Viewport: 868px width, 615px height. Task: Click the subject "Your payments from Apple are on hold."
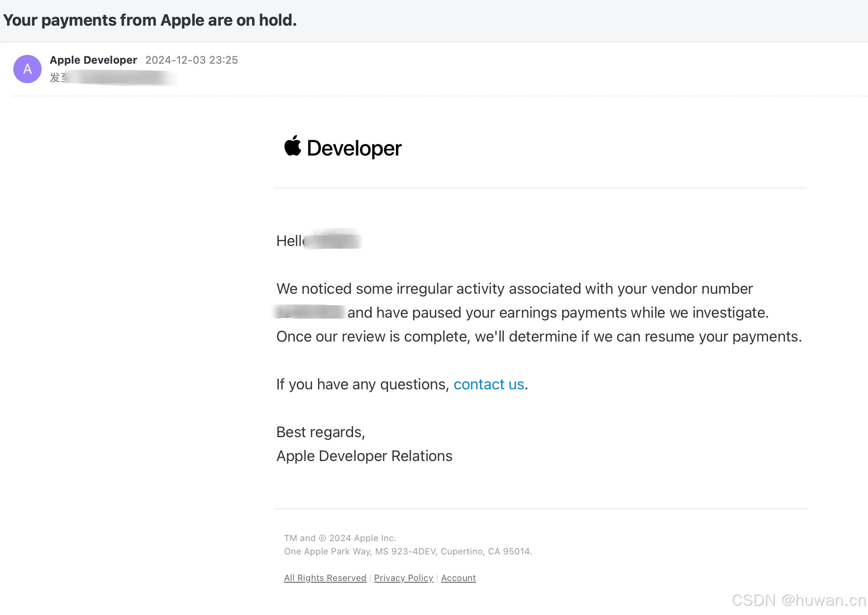coord(150,20)
